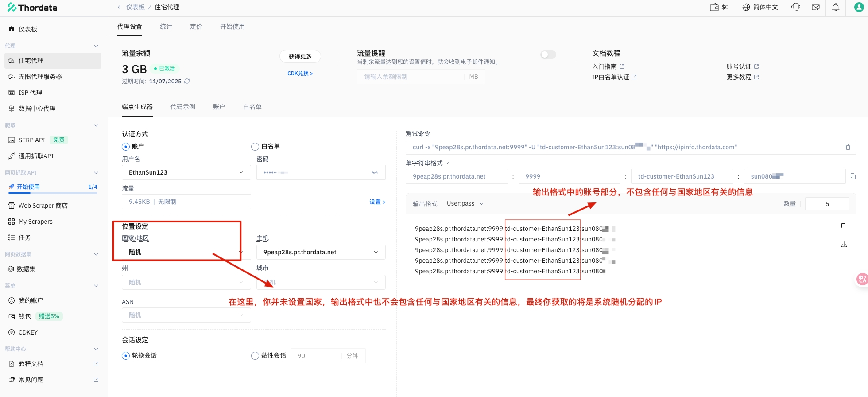Copy the test curl command
868x397 pixels.
click(x=847, y=147)
